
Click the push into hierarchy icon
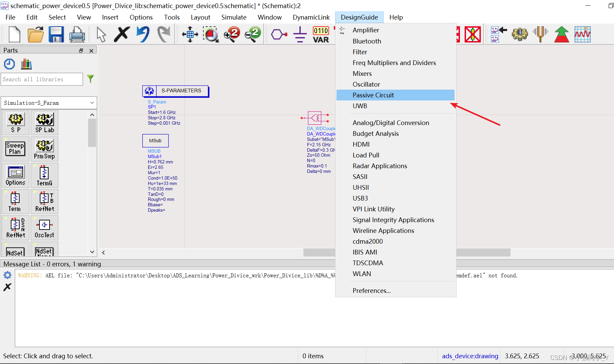click(499, 34)
